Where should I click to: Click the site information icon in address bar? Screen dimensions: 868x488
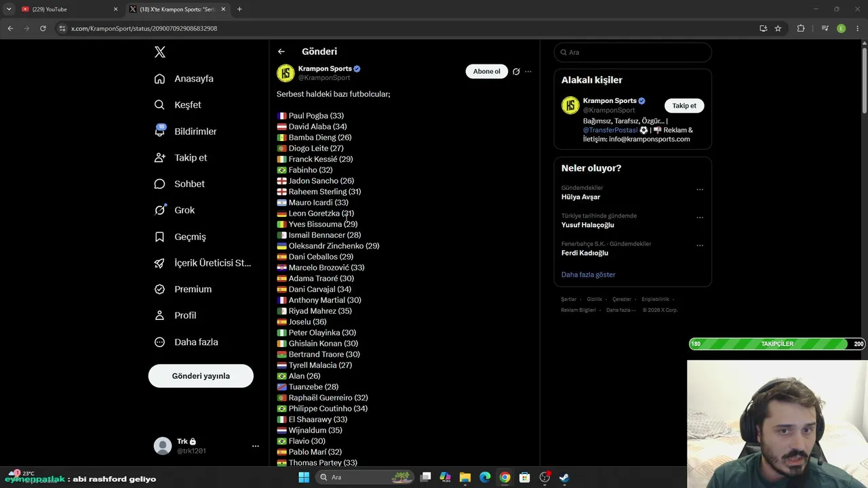point(62,28)
